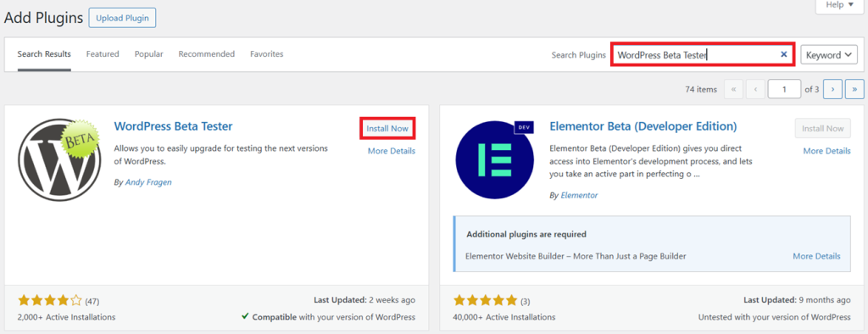Click the 'Elementor Website Builder' required plugin text

click(x=576, y=257)
